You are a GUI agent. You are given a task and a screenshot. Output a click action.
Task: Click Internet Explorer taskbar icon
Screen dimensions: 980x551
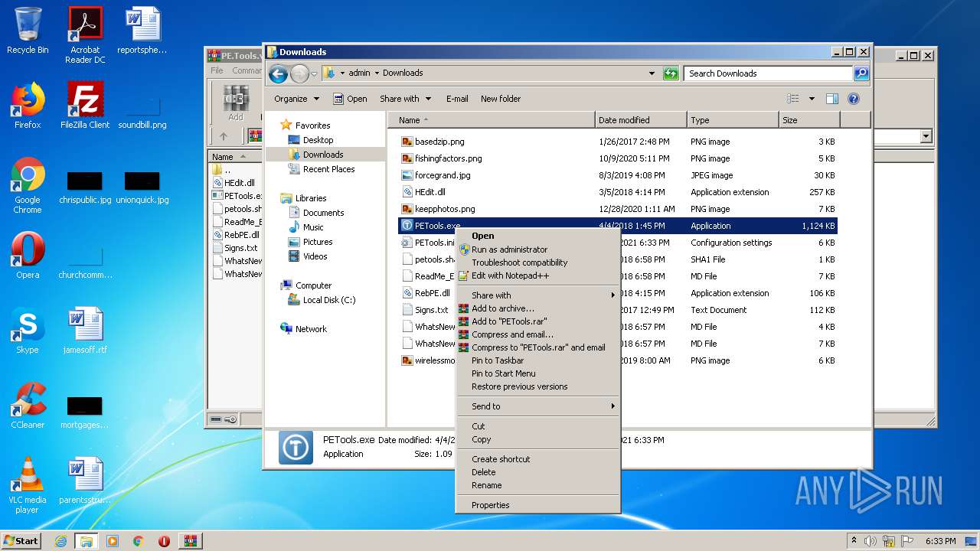click(60, 541)
